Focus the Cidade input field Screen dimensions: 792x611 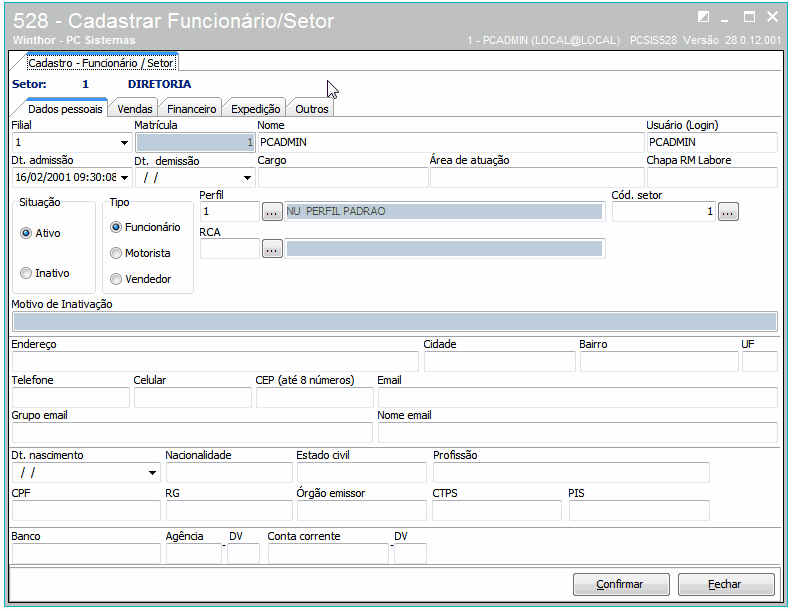pyautogui.click(x=500, y=362)
